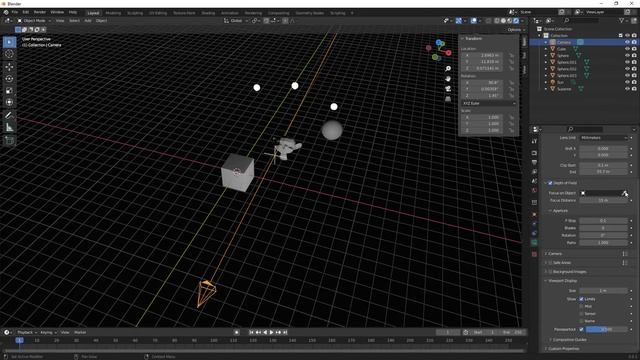Open the Add menu in viewport header

click(88, 20)
